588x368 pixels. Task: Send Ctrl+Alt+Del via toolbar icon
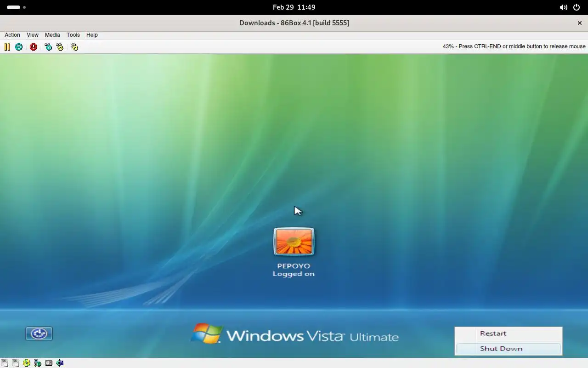click(x=48, y=47)
